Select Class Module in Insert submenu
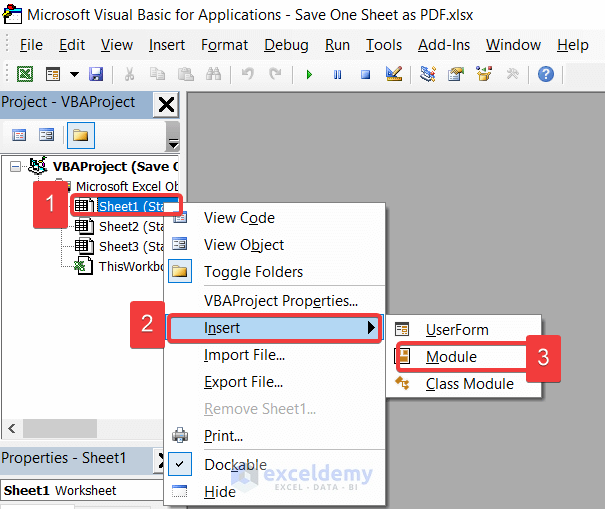 coord(463,384)
